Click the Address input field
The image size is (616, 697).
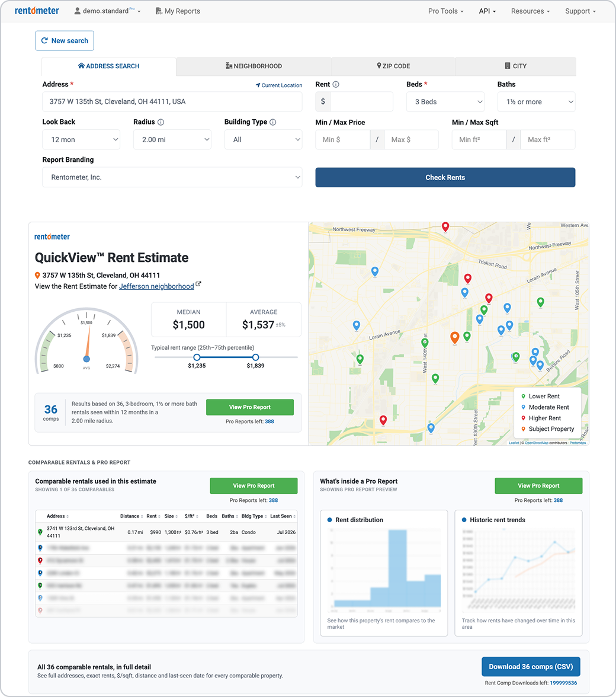coord(172,102)
